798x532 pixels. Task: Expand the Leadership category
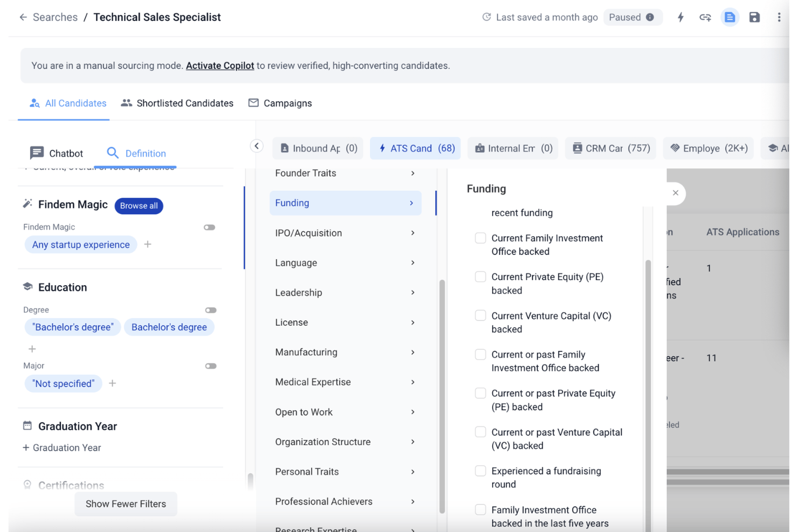coord(345,293)
